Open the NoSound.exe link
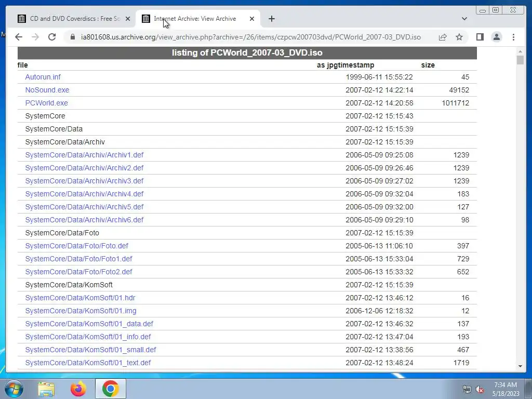This screenshot has height=399, width=532. pos(47,90)
